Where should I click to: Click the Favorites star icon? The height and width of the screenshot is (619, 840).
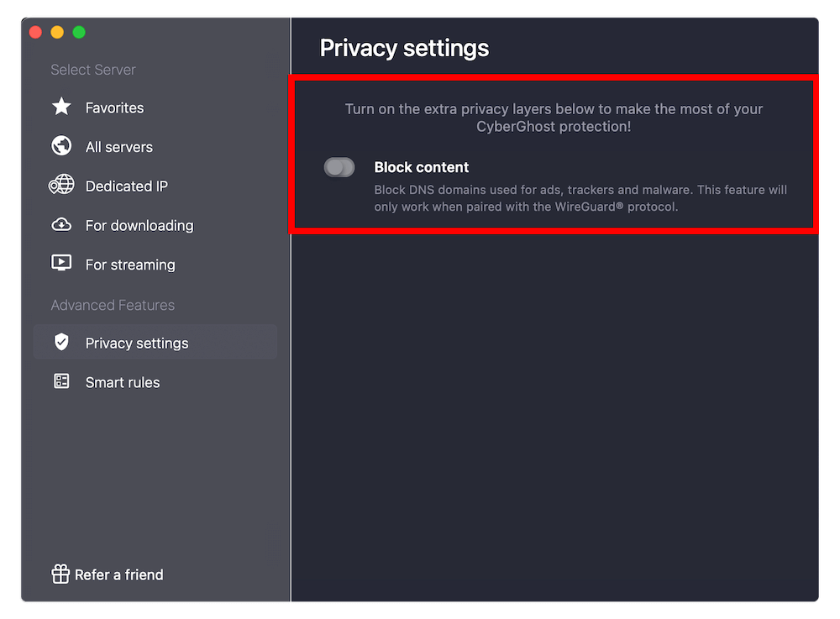61,107
